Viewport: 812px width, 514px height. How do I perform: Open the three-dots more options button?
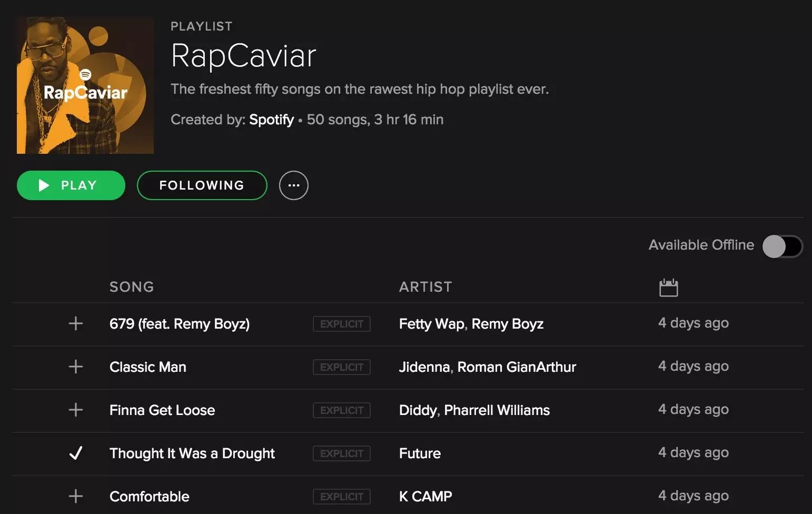point(293,185)
